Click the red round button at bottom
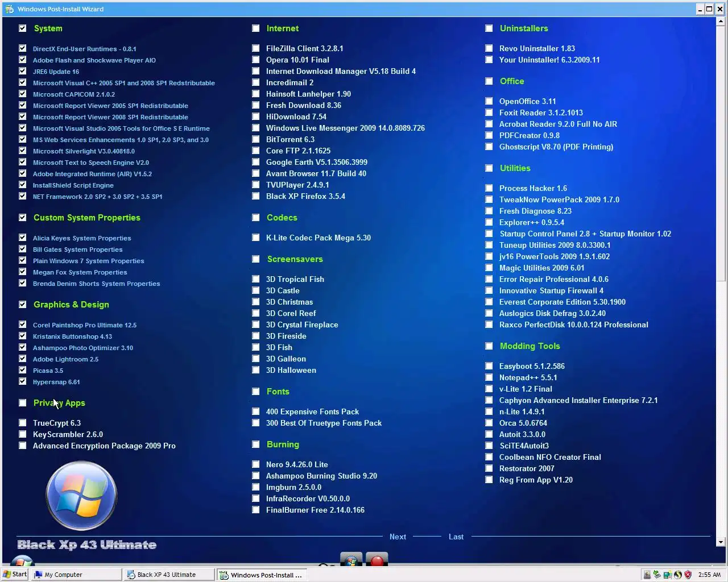The width and height of the screenshot is (728, 582). coord(377,560)
